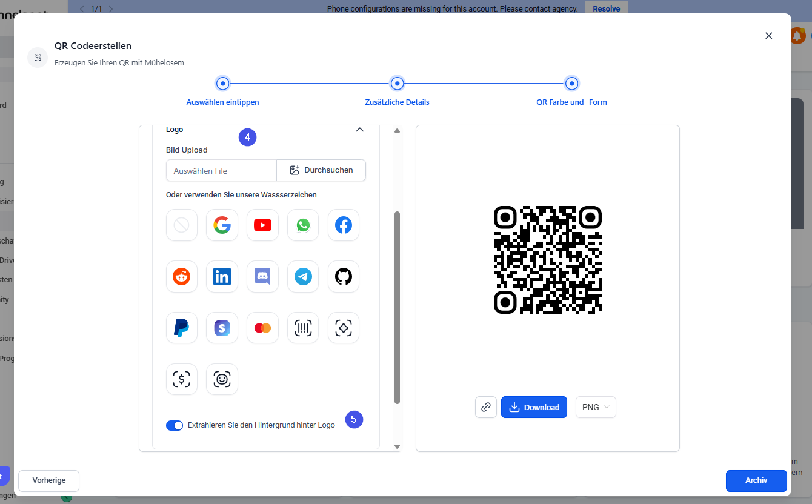Screen dimensions: 812x504
Task: Click the scrollbar down arrow in logo panel
Action: (398, 446)
